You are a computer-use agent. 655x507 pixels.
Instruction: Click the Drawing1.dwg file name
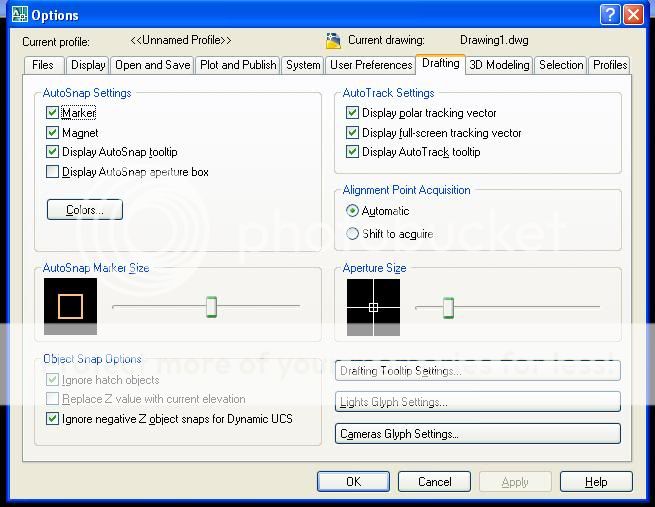click(x=494, y=40)
